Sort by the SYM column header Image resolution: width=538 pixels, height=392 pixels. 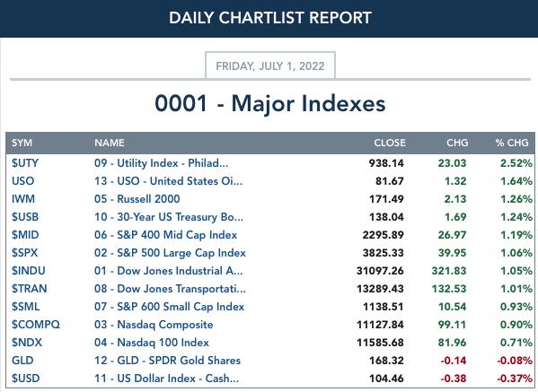pos(22,143)
